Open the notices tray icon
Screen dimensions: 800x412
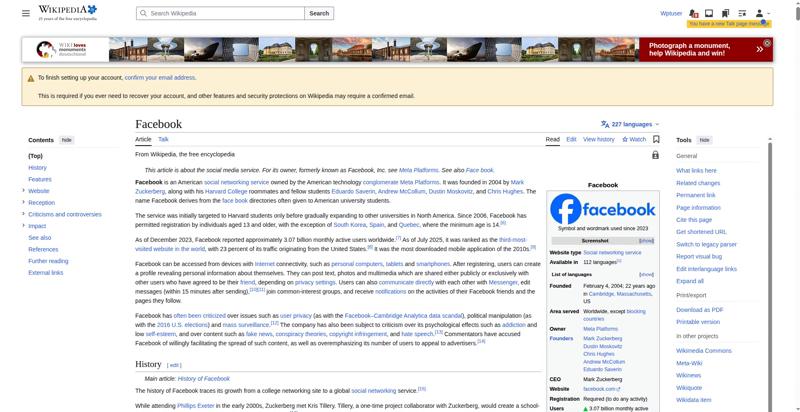[709, 13]
